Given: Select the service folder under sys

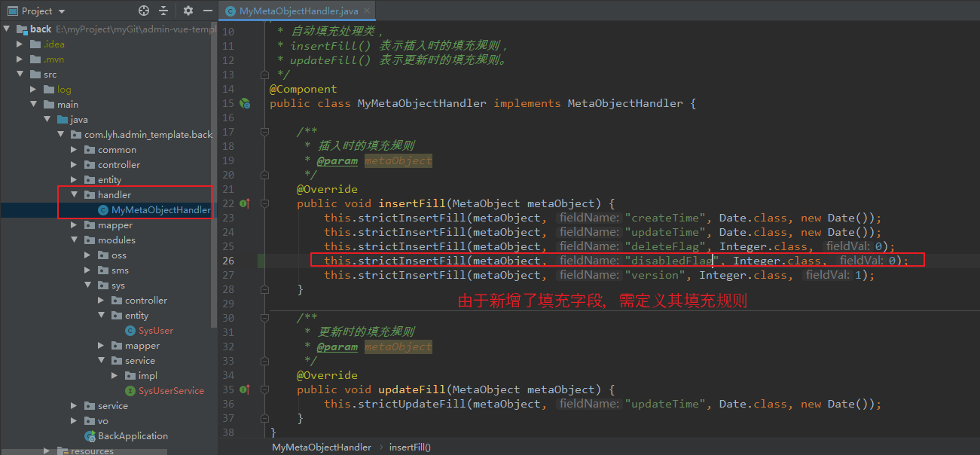Looking at the screenshot, I should (140, 361).
